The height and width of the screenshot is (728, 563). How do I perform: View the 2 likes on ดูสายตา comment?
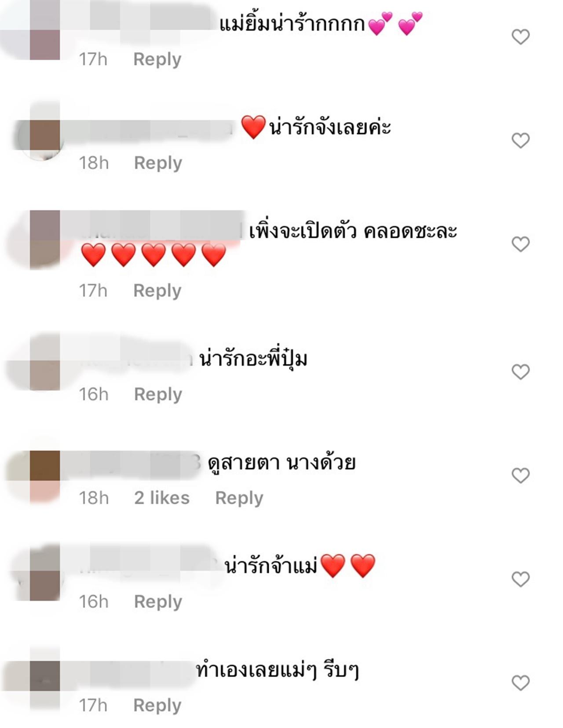point(162,498)
